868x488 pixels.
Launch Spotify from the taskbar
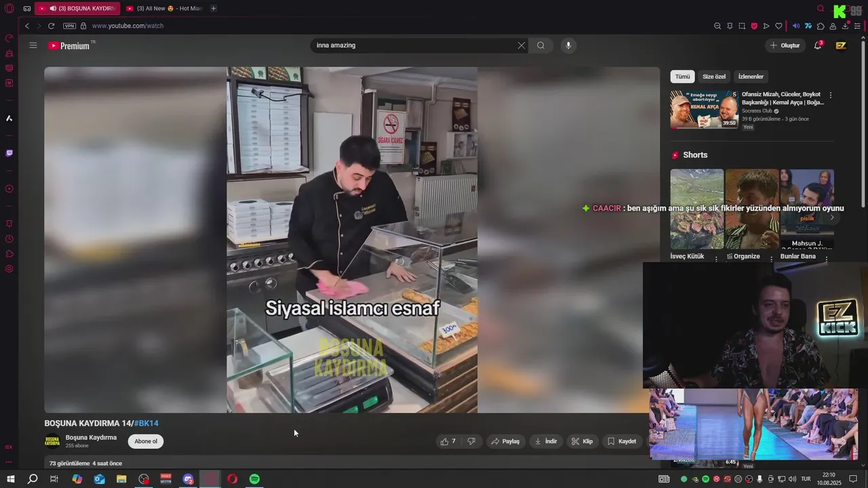(x=254, y=479)
